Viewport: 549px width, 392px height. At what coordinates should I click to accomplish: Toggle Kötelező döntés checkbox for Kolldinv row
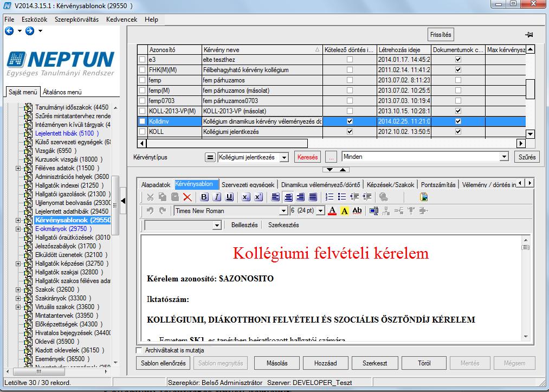coord(350,121)
